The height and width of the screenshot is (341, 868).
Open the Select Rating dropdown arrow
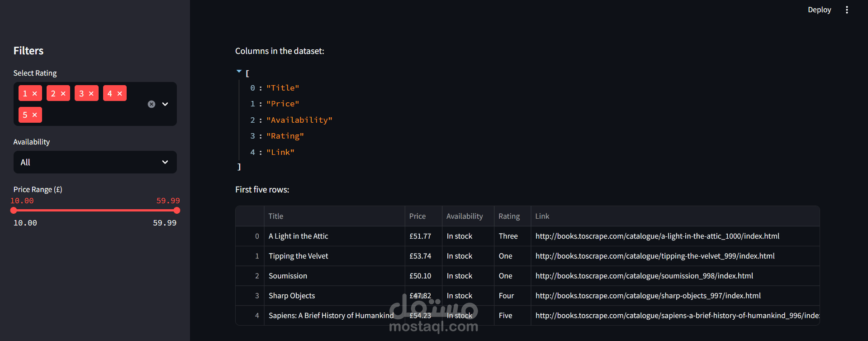click(165, 104)
